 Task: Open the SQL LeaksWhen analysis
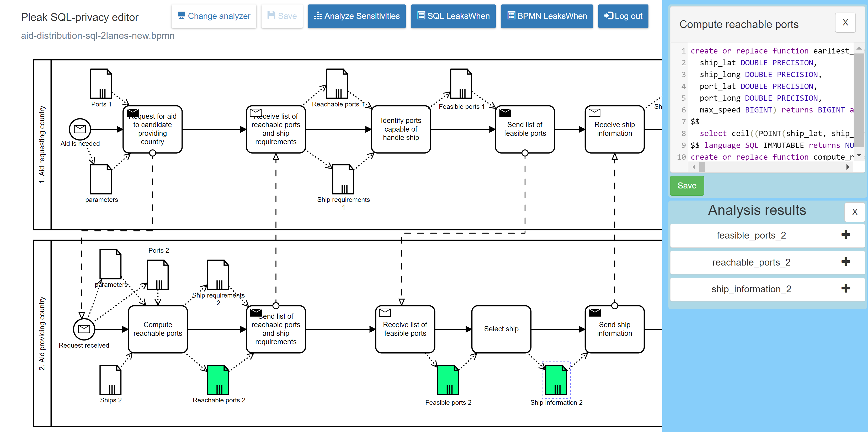pos(453,16)
